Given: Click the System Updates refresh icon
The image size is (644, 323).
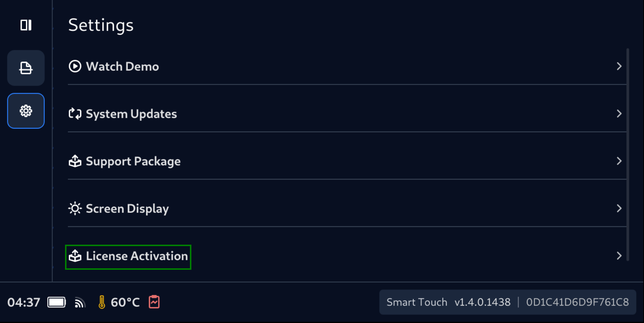Looking at the screenshot, I should (75, 114).
